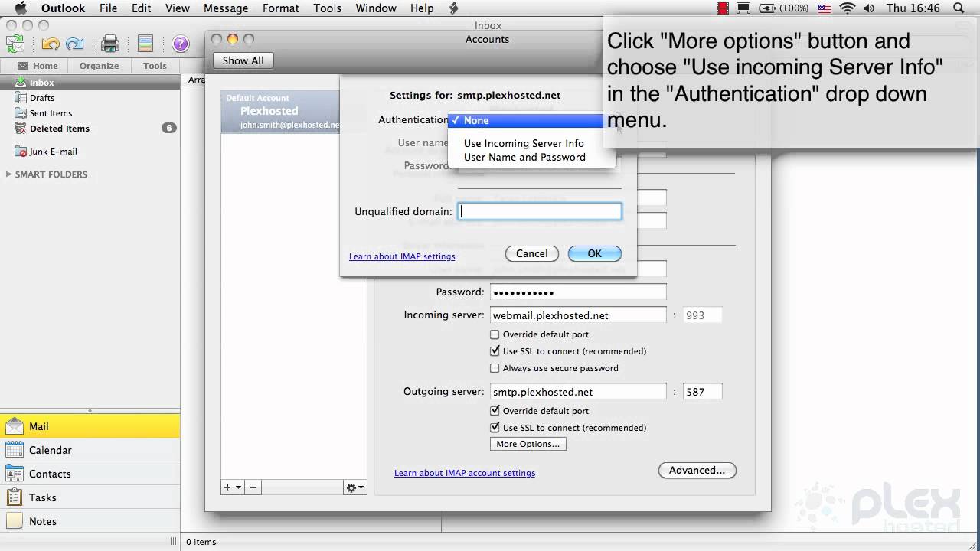The image size is (980, 551).
Task: Click the outgoing port 587 field
Action: (702, 391)
